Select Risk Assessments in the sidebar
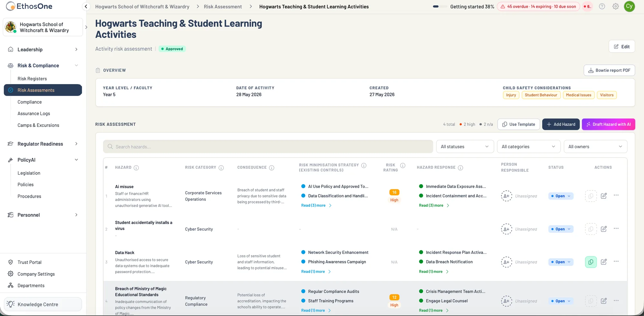 [43, 90]
